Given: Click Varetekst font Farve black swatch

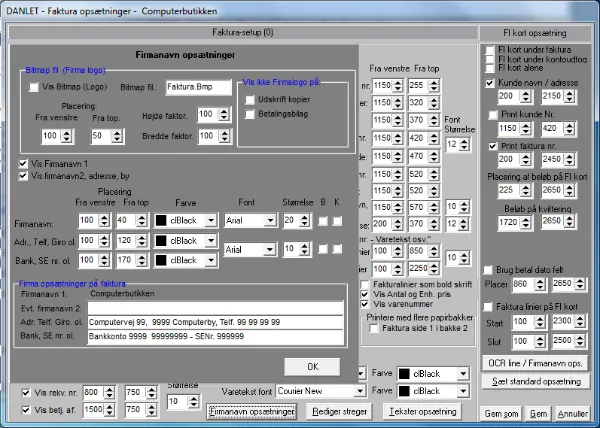Looking at the screenshot, I should [404, 391].
